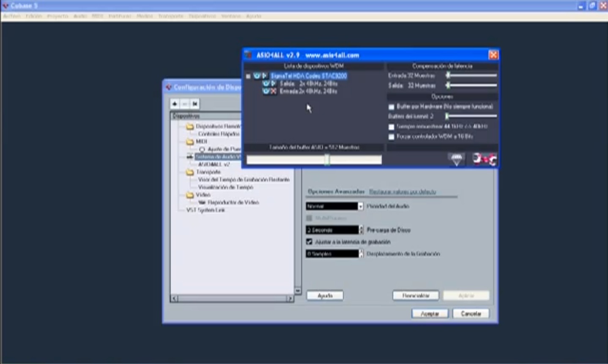Click the Reproductor de Video player icon
The image size is (608, 364).
click(202, 203)
